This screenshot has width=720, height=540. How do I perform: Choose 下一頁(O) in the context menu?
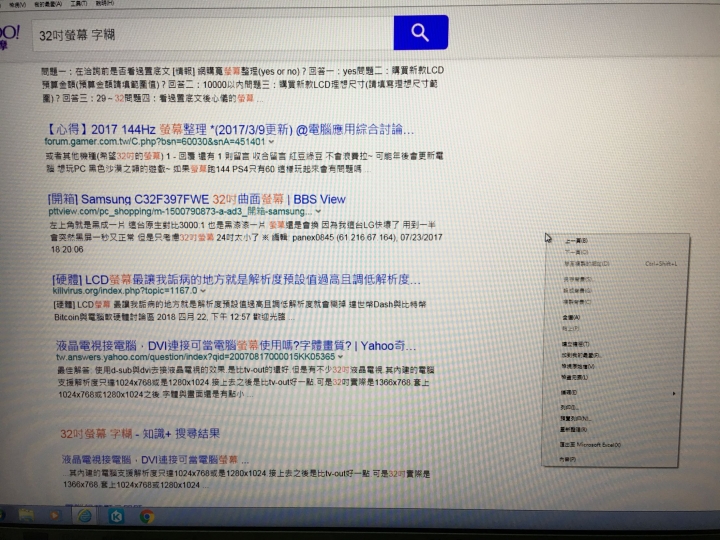point(576,252)
